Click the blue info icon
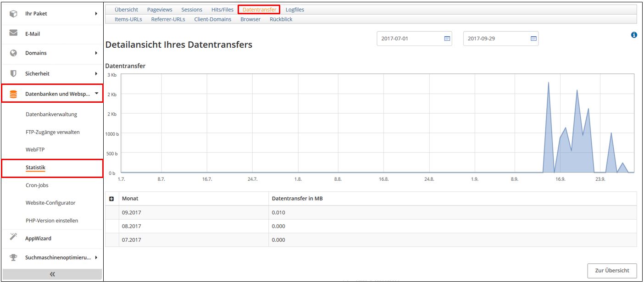Viewport: 644px width, 284px height. tap(634, 35)
